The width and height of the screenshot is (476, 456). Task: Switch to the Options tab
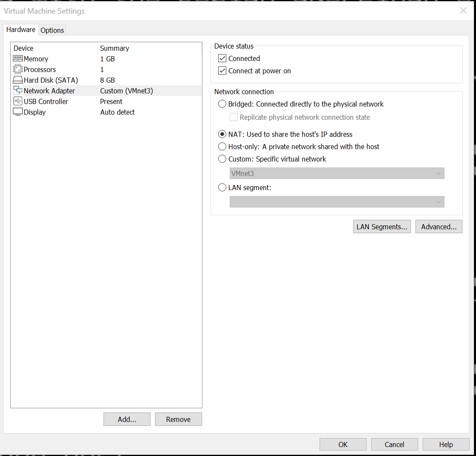coord(52,30)
